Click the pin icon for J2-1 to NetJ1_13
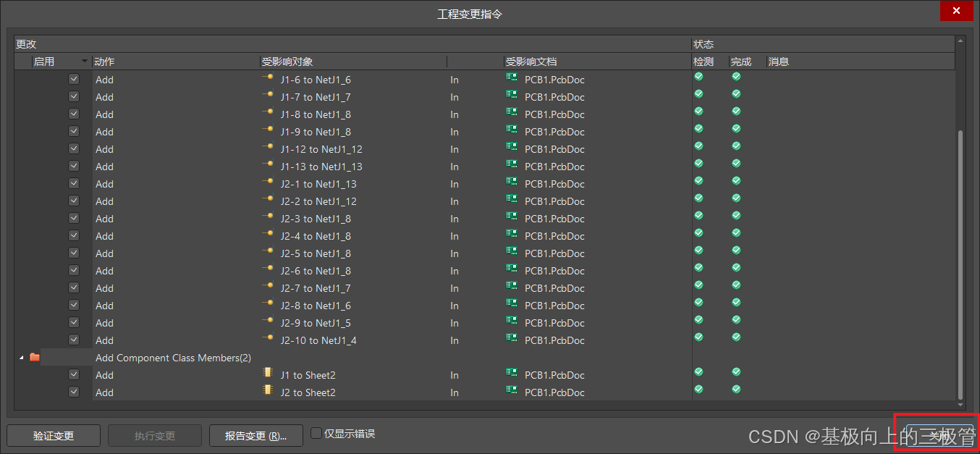 click(x=268, y=181)
